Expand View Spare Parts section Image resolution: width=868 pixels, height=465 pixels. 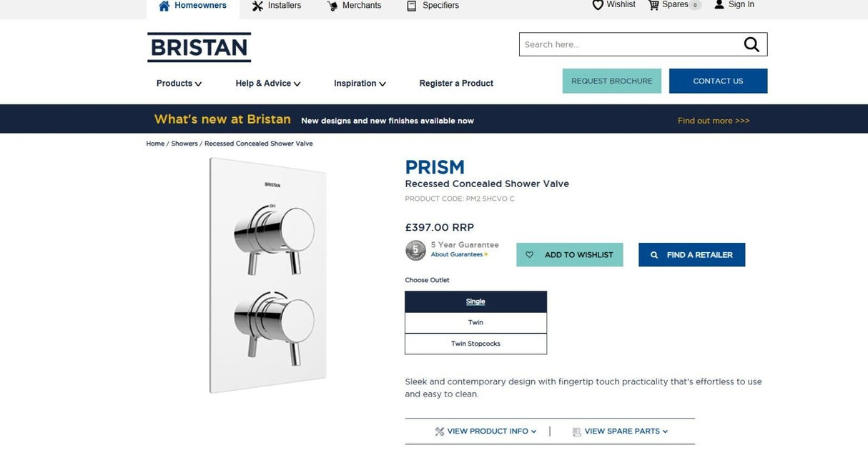point(620,431)
